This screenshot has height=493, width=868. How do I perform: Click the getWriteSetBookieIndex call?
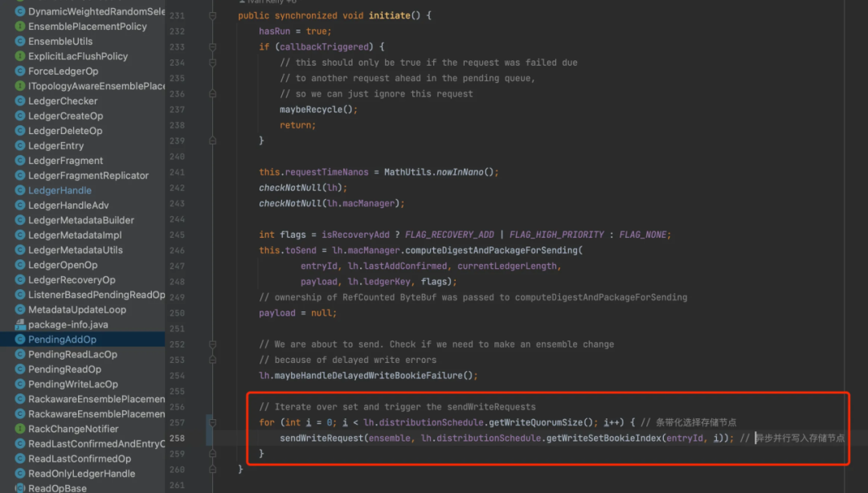[604, 438]
